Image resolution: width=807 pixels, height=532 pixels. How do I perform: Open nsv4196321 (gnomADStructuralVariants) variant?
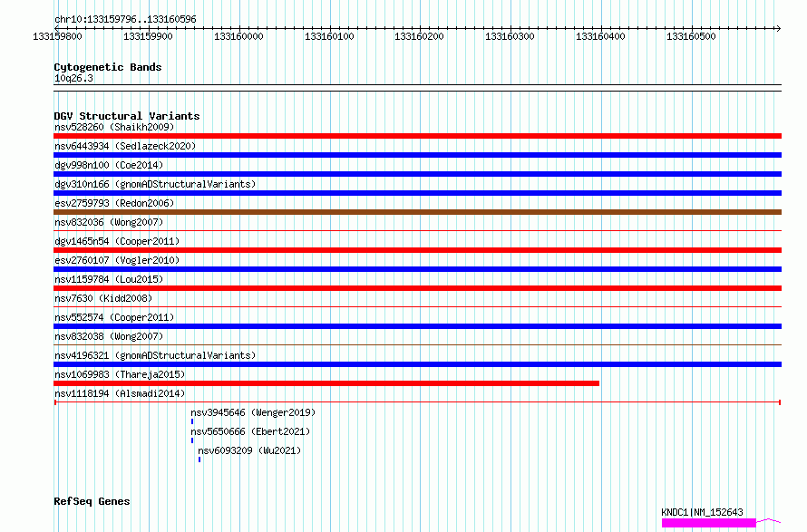click(155, 355)
